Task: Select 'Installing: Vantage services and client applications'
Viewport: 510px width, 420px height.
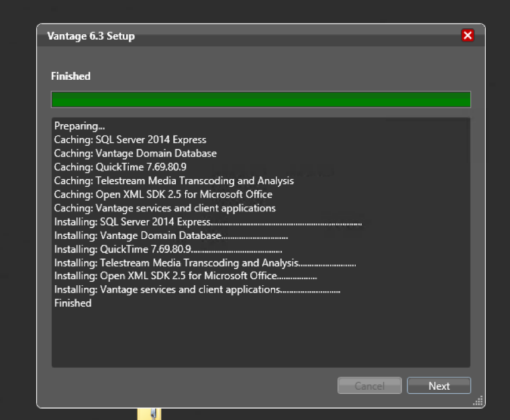Action: pyautogui.click(x=197, y=289)
